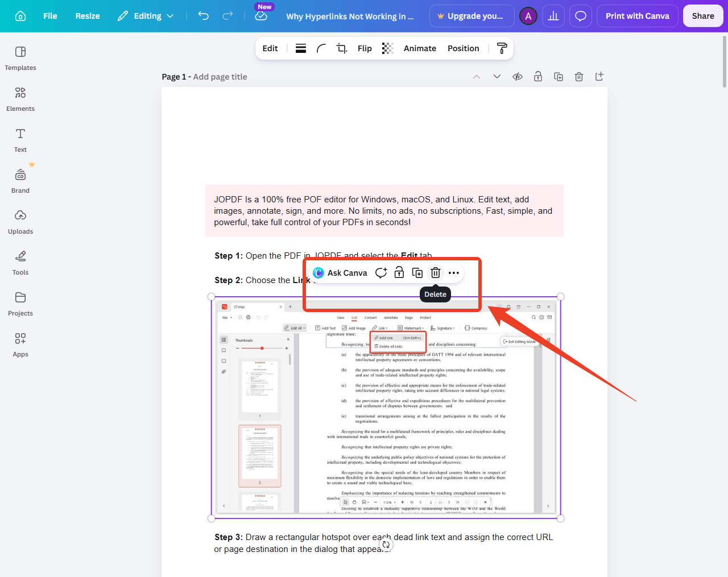Click the Share button
The height and width of the screenshot is (577, 728).
coord(703,16)
